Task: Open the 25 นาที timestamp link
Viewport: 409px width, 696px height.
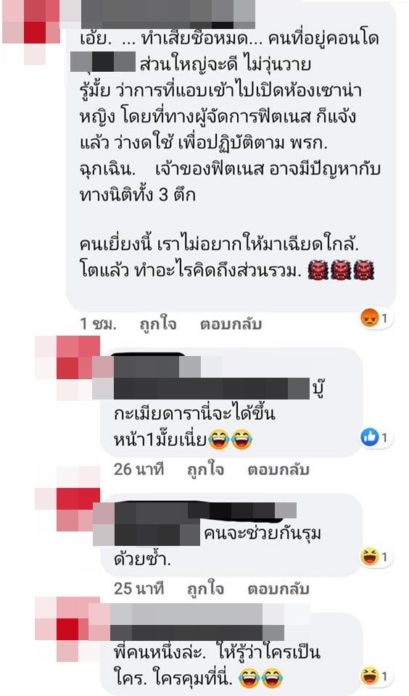Action: (139, 589)
